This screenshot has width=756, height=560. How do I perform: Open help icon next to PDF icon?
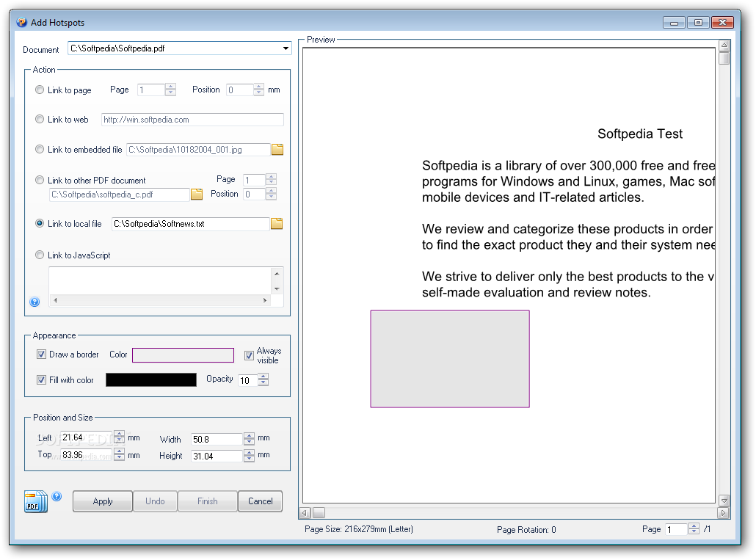57,496
